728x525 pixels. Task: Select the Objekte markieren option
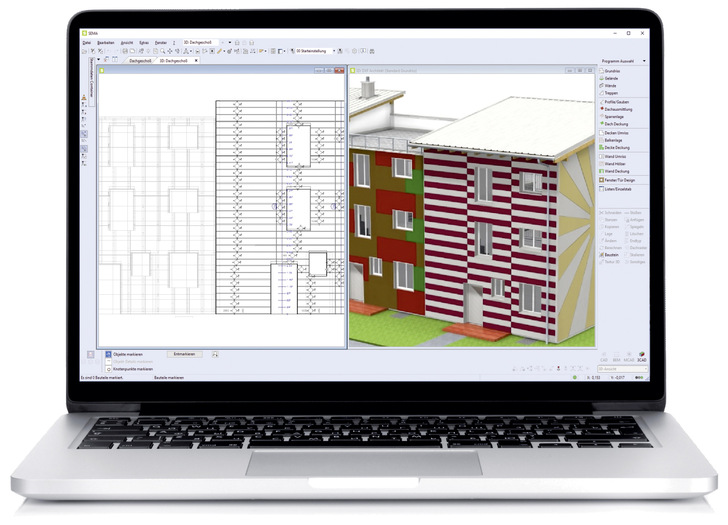(x=124, y=355)
